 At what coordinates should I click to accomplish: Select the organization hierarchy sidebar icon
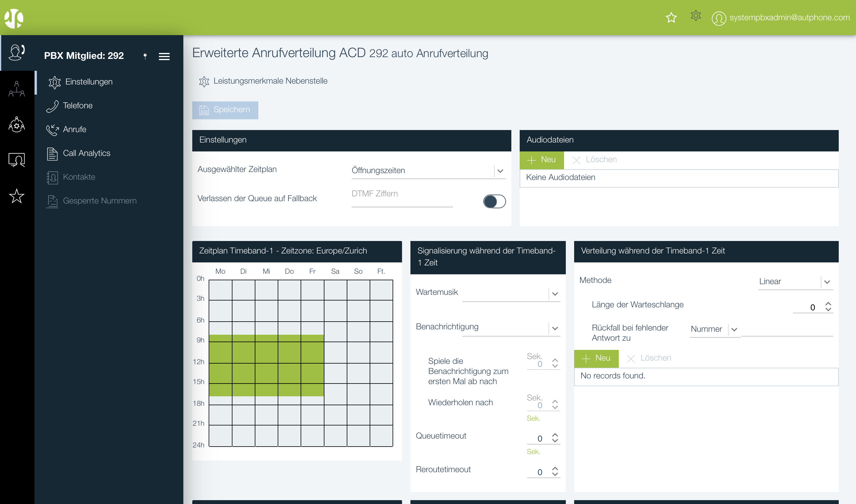pos(17,89)
